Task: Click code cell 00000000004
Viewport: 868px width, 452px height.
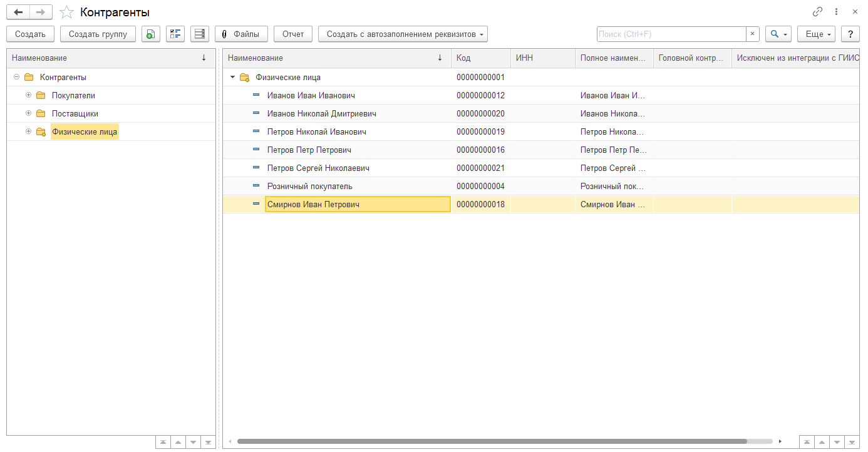Action: click(x=481, y=186)
